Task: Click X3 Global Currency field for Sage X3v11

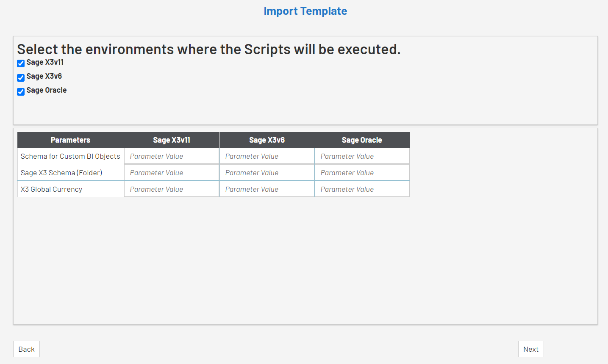Action: pyautogui.click(x=172, y=189)
